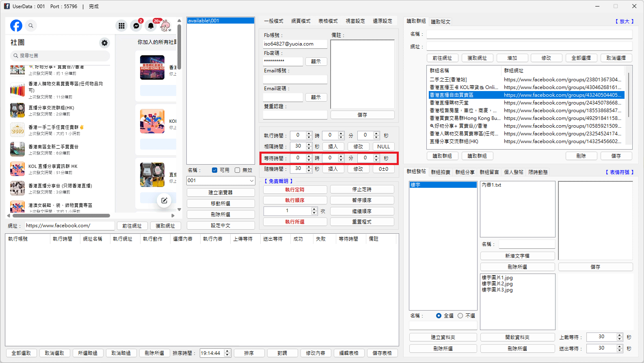The height and width of the screenshot is (363, 644).
Task: Click the floating compose pencil icon
Action: pos(164,200)
